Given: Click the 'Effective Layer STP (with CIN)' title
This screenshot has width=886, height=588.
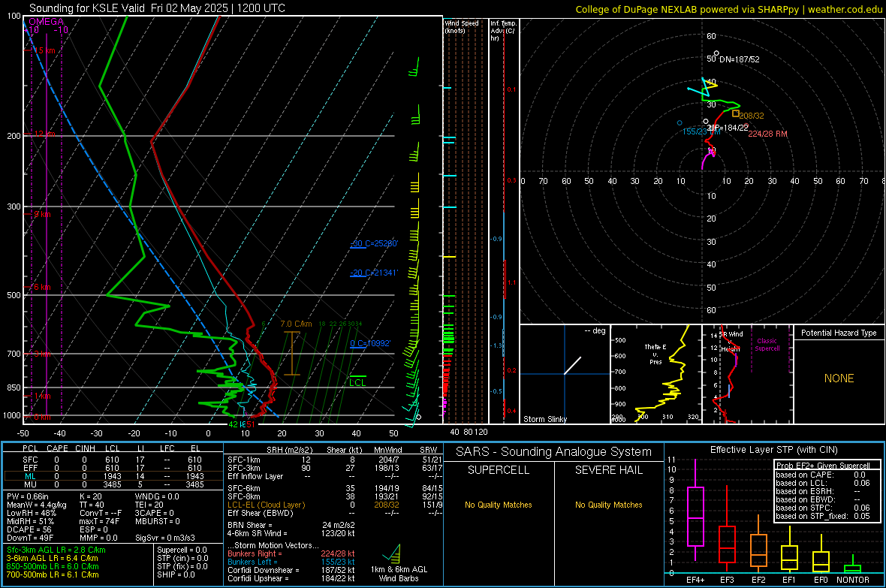Looking at the screenshot, I should [773, 450].
